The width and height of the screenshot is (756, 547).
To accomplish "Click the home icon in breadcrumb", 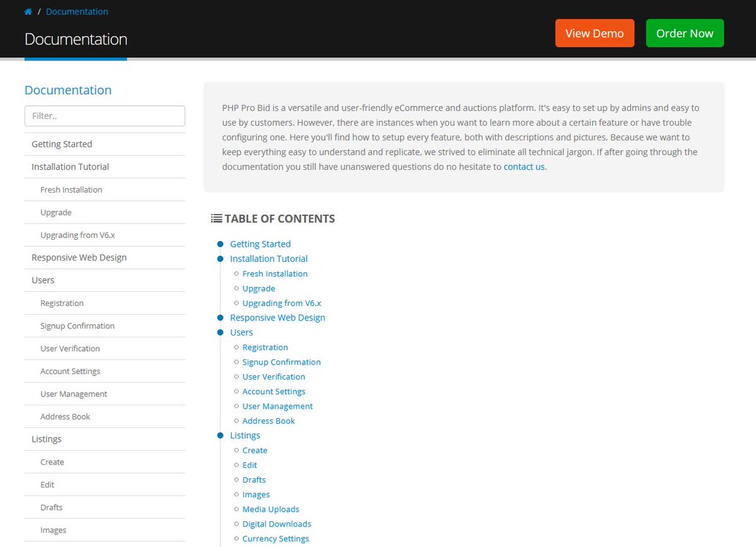I will pyautogui.click(x=28, y=11).
